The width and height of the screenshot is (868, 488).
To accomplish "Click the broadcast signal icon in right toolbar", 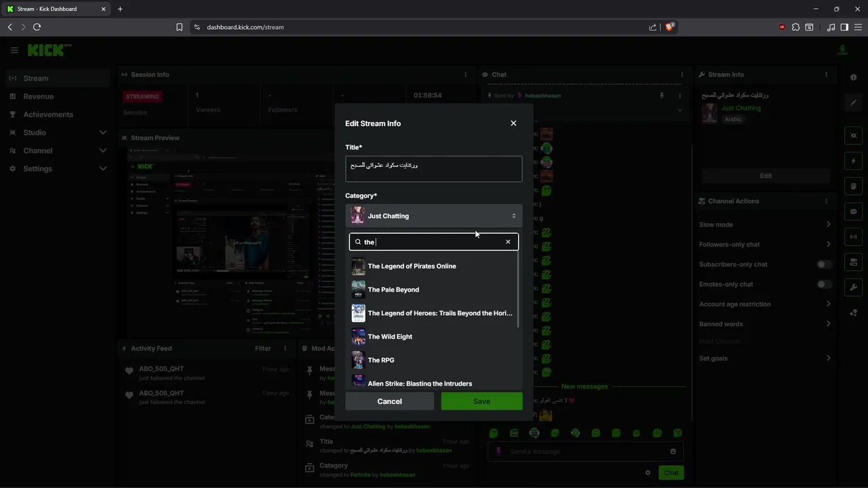I will [854, 237].
